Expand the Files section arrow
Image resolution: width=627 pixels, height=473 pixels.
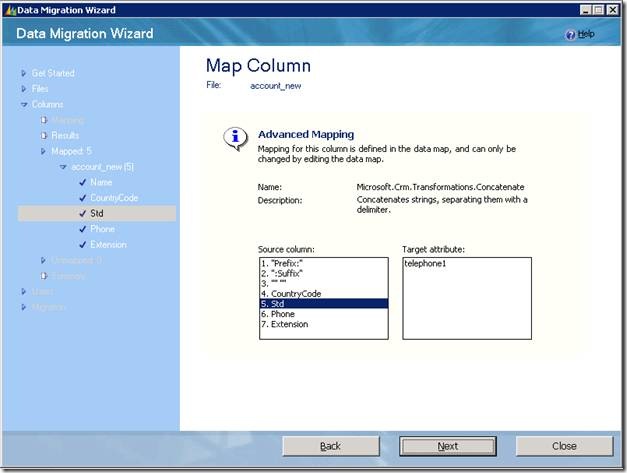(x=24, y=89)
